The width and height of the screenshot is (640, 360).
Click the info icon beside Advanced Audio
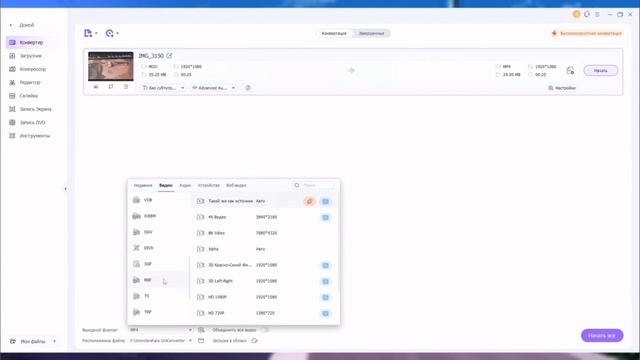pos(248,88)
